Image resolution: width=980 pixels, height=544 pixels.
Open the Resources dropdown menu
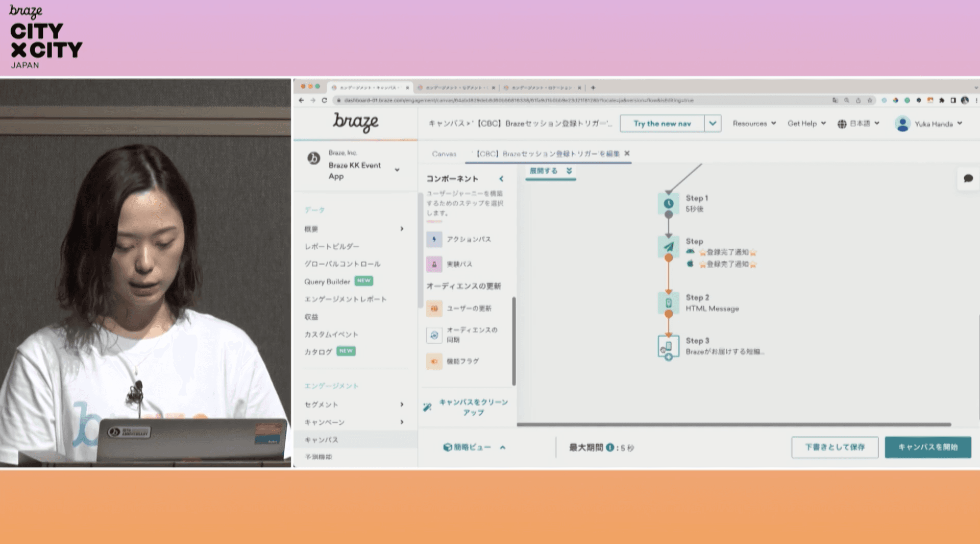coord(754,124)
